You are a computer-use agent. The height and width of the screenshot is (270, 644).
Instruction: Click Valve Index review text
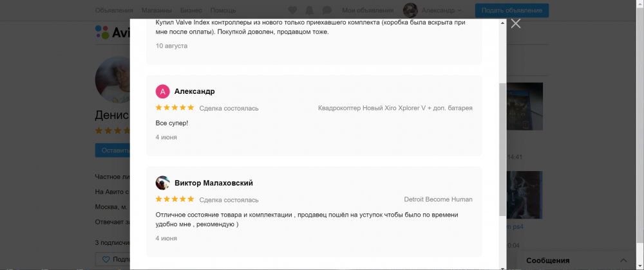[x=310, y=28]
